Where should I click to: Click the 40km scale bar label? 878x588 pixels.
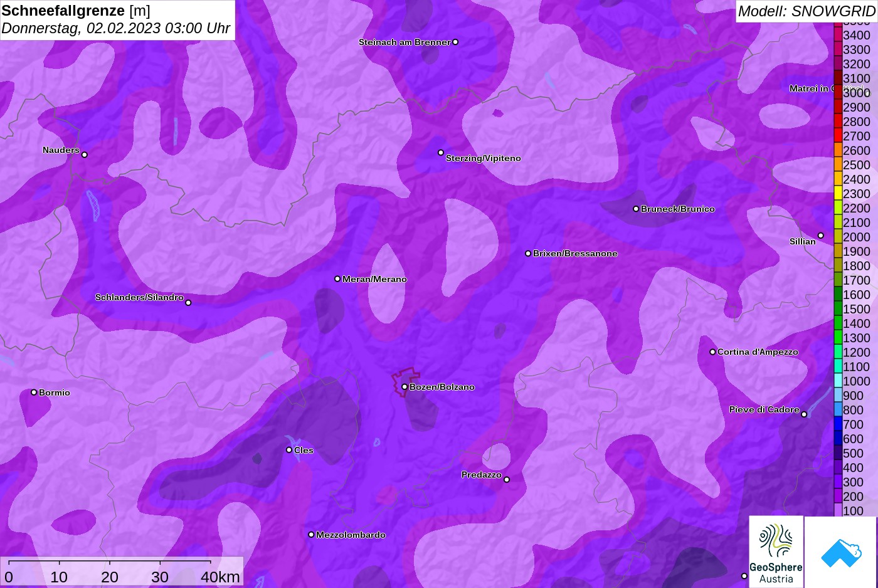220,577
